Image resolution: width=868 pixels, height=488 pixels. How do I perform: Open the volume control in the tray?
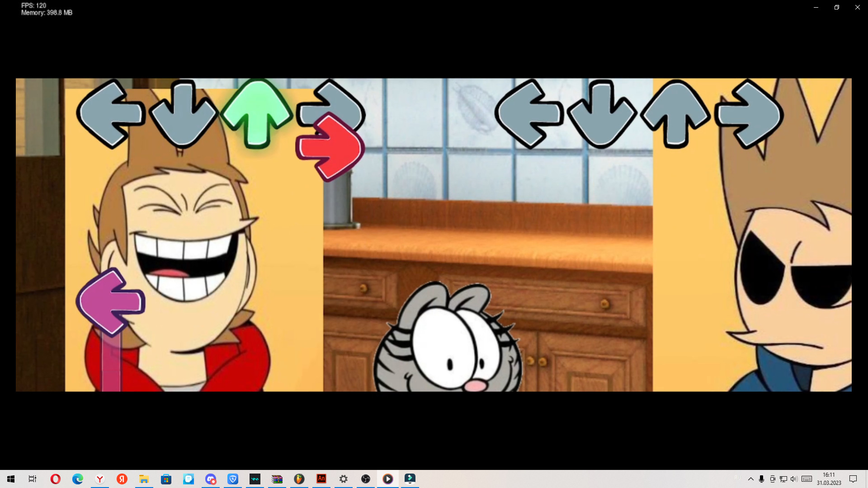(x=794, y=479)
